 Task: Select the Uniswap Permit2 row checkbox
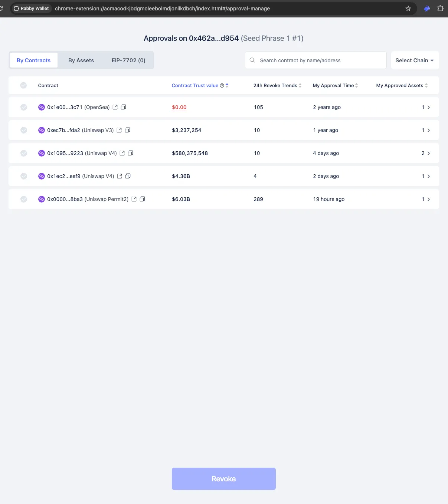tap(23, 199)
